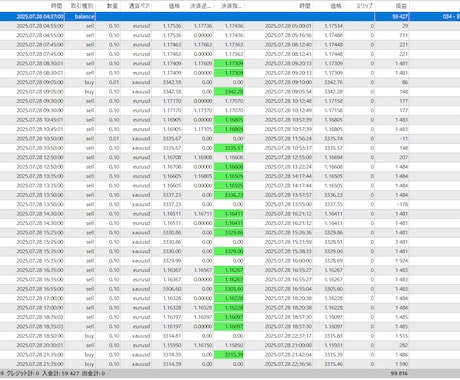Click the green take-profit cell 3342.28

[x=229, y=91]
